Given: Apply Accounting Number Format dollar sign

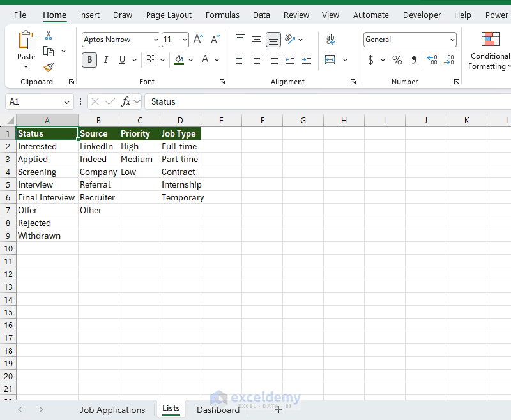Looking at the screenshot, I should (370, 60).
